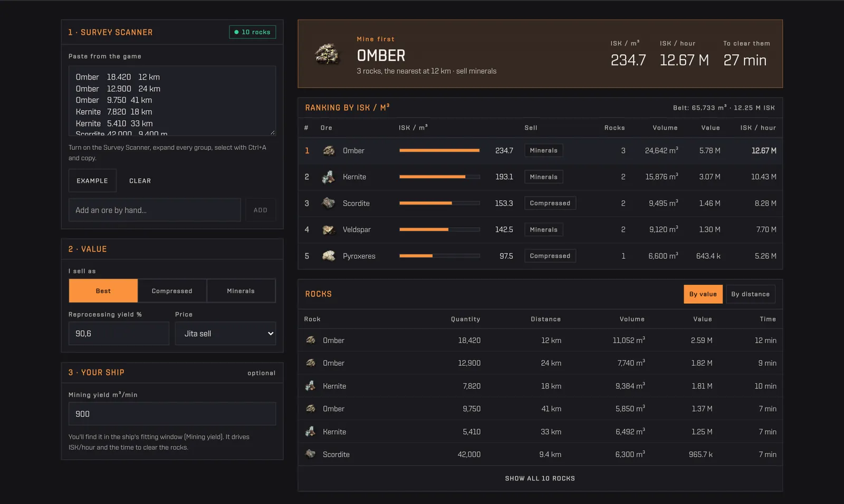Click the ISK / hour column header in ranking
Screen dimensions: 844x504
[758, 128]
